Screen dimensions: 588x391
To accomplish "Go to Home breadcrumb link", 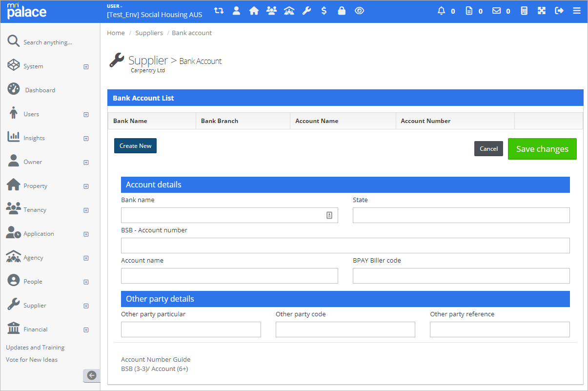I will (x=116, y=33).
